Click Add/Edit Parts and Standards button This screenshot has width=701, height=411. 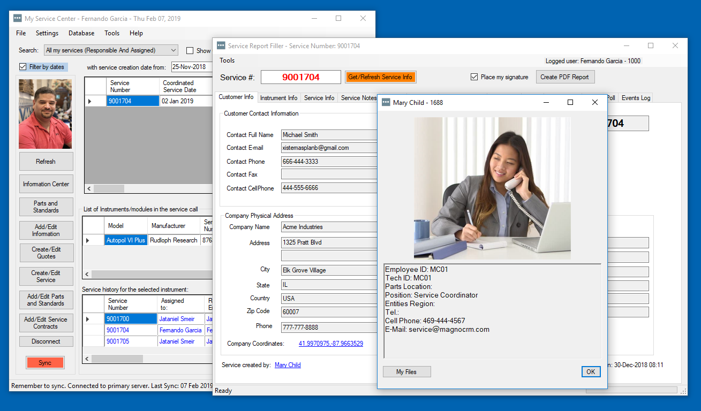click(x=46, y=300)
